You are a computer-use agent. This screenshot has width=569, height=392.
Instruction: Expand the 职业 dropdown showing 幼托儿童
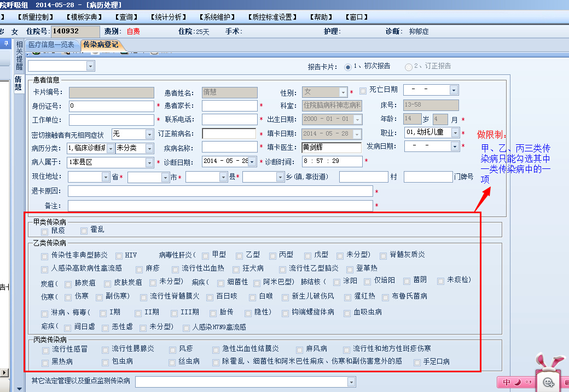[x=455, y=133]
